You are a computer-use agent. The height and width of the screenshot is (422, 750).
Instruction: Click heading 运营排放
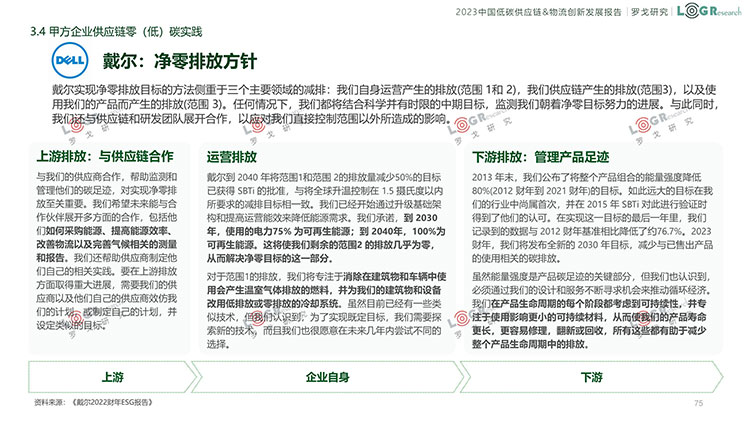point(232,157)
